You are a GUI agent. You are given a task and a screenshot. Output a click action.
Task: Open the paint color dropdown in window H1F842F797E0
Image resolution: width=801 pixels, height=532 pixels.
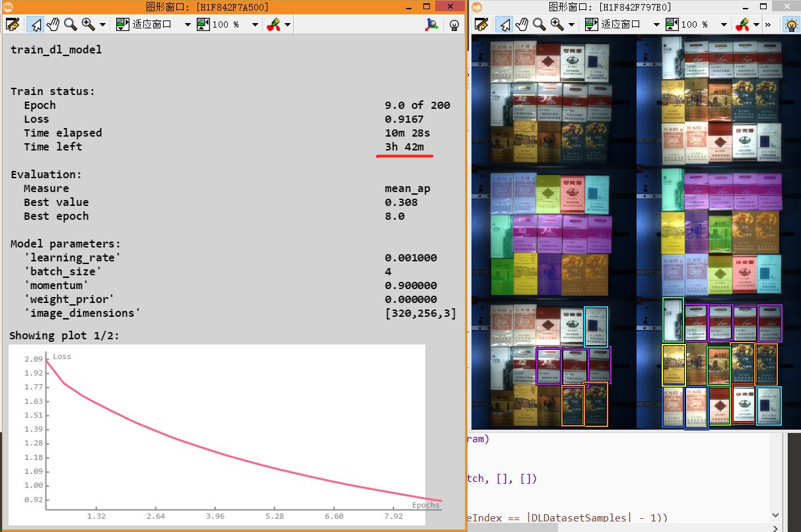757,25
